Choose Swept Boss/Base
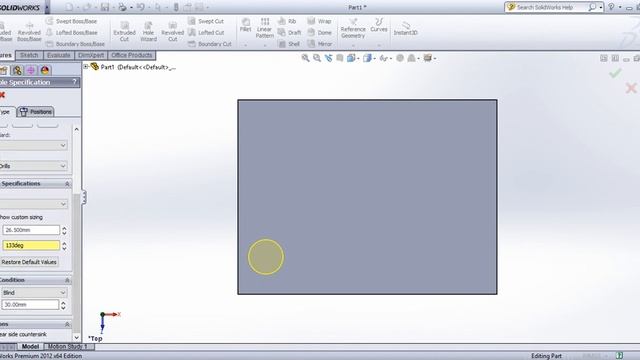 pos(72,21)
